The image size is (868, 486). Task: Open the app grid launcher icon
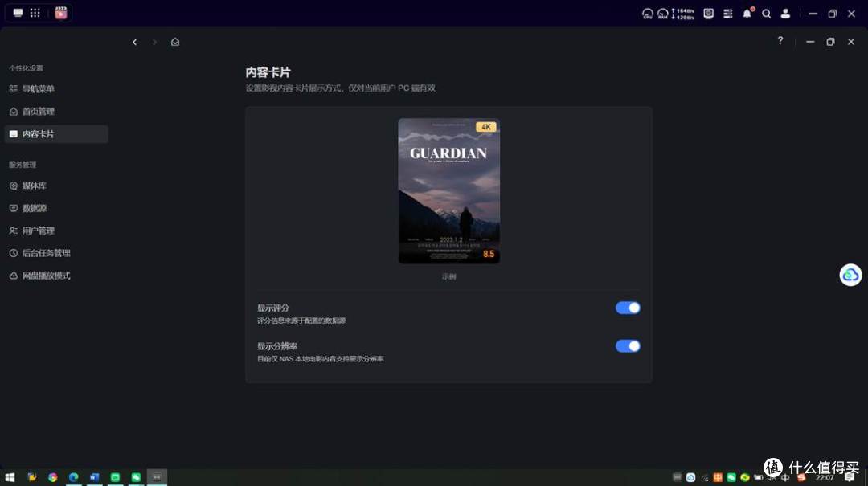(35, 13)
